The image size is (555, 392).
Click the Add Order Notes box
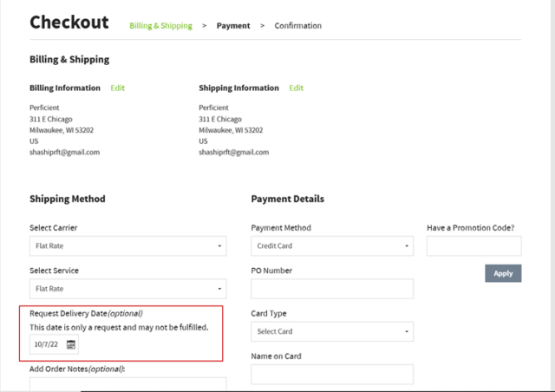click(127, 384)
